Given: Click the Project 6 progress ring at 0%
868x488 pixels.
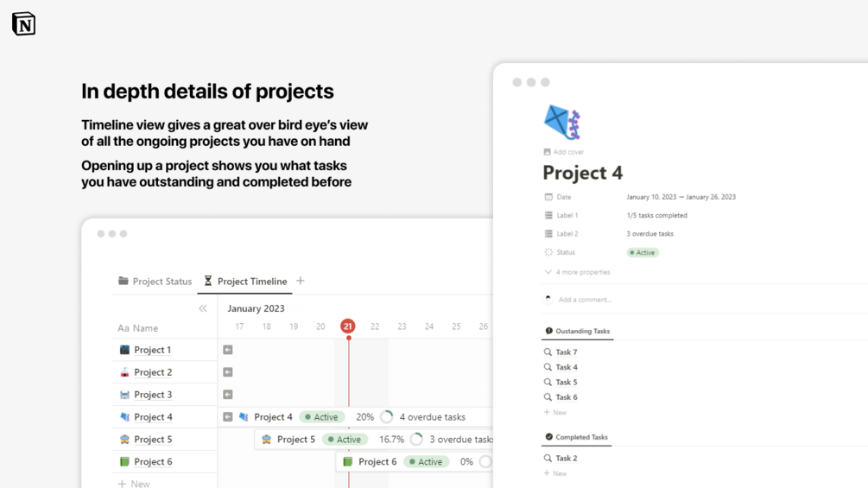Looking at the screenshot, I should click(485, 461).
